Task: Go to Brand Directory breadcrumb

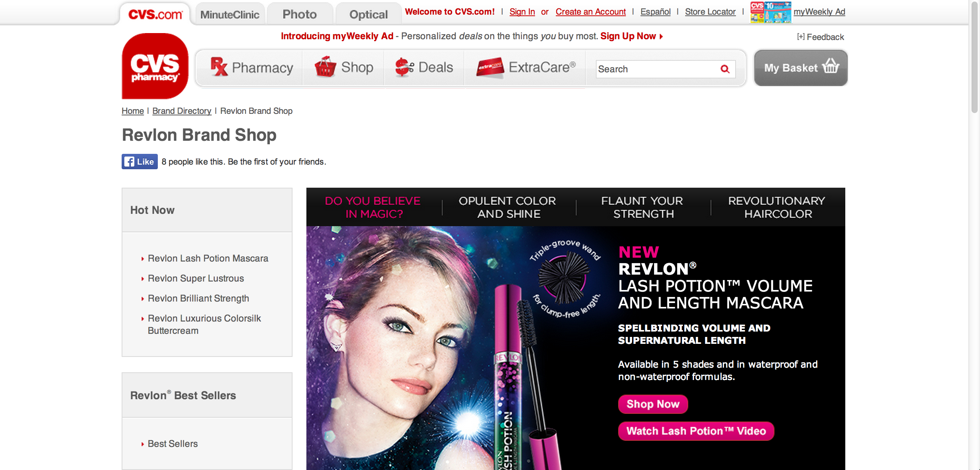Action: (182, 111)
